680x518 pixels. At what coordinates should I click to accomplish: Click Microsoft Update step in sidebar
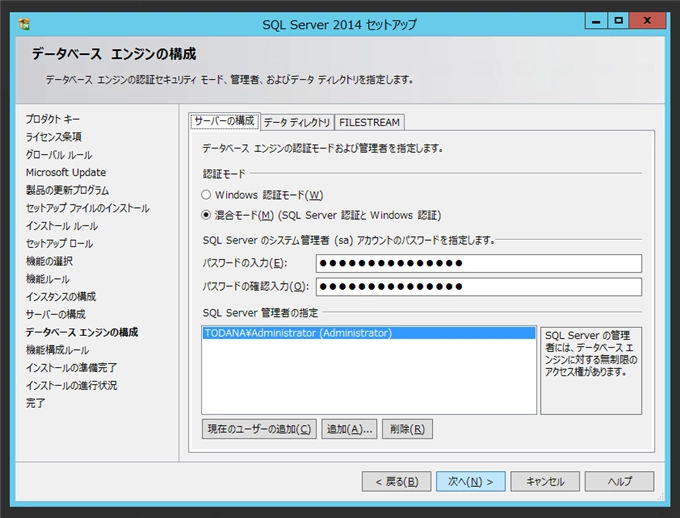pyautogui.click(x=65, y=172)
